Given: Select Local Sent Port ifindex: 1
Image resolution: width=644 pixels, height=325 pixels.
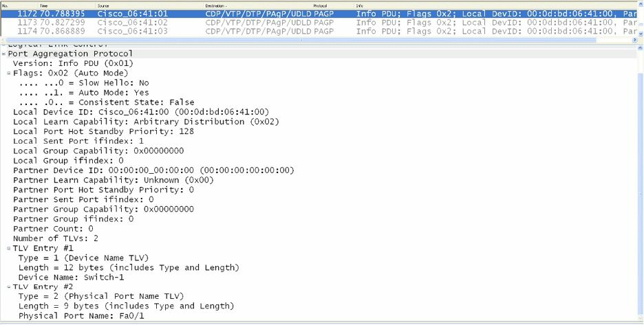Looking at the screenshot, I should pos(78,141).
